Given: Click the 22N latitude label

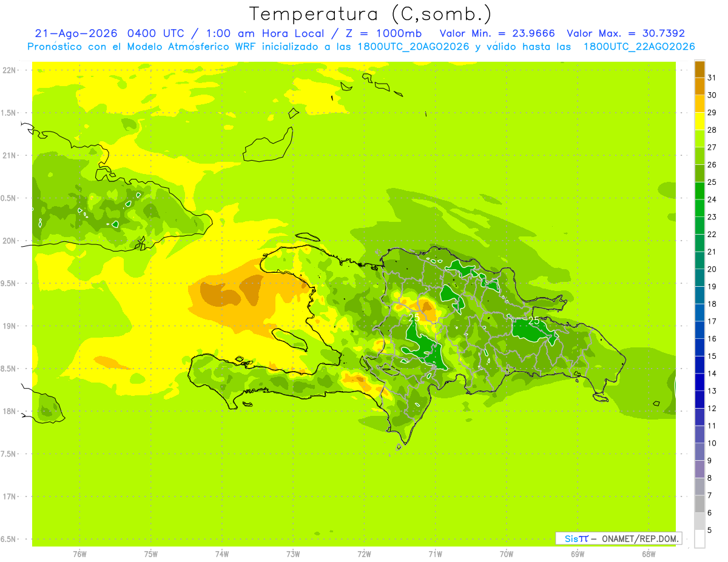Looking at the screenshot, I should point(10,70).
